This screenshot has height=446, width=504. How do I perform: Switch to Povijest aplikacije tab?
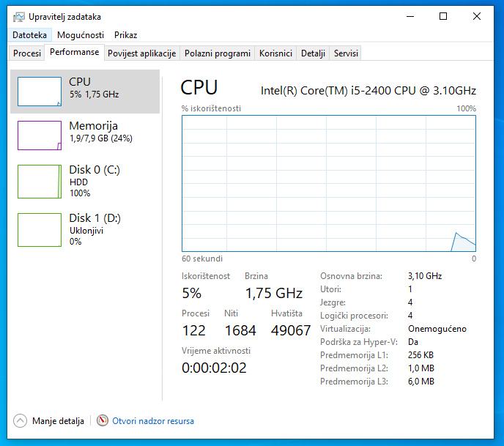point(141,53)
